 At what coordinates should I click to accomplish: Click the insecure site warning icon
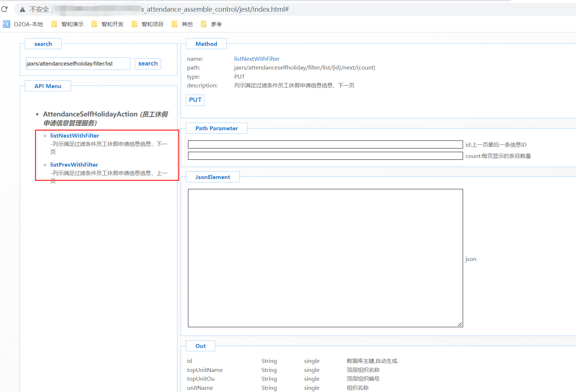coord(23,9)
